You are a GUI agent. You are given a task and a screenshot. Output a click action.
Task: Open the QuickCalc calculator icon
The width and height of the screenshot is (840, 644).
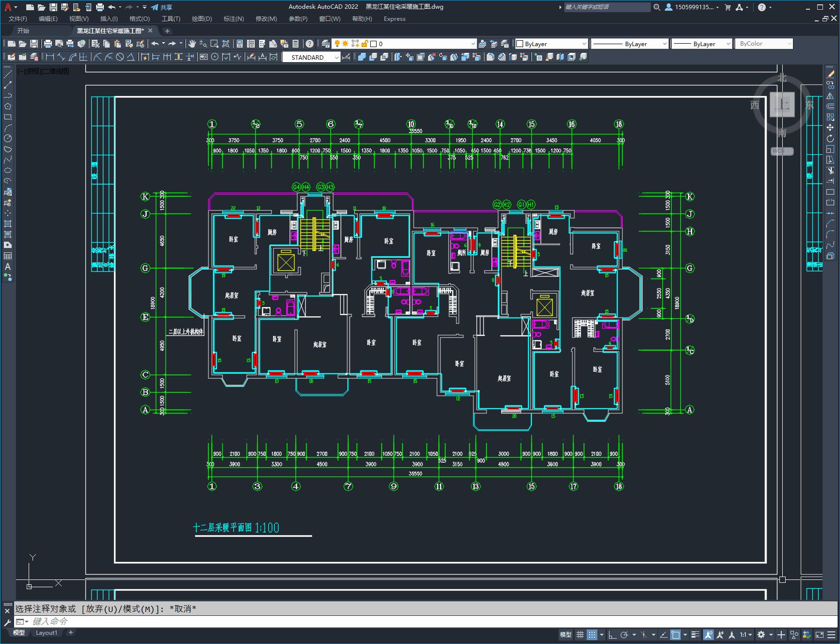pos(296,44)
